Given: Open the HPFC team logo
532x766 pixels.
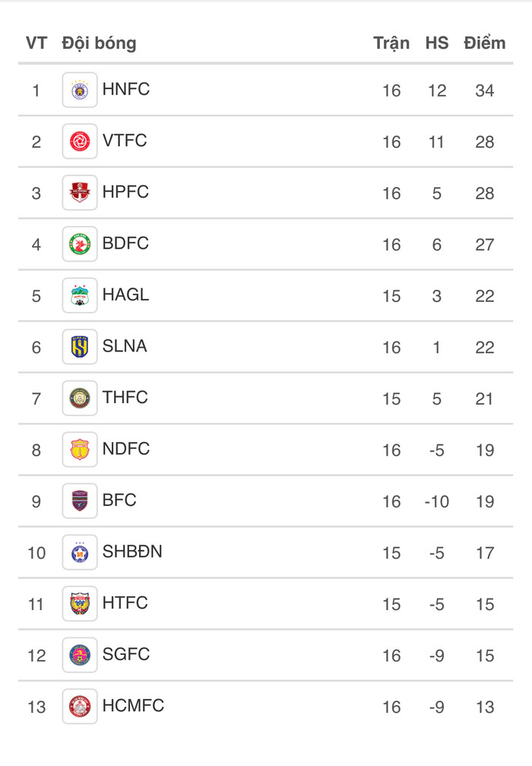Looking at the screenshot, I should tap(80, 192).
